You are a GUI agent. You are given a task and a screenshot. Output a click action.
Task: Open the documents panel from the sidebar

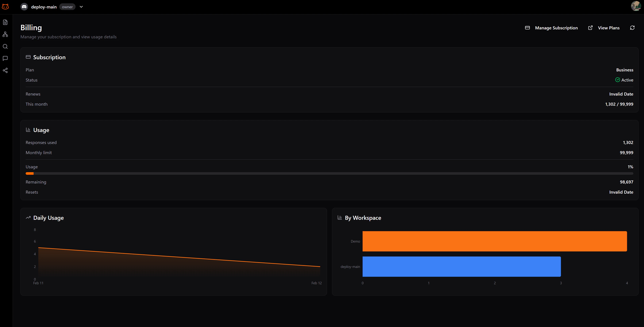[x=5, y=22]
